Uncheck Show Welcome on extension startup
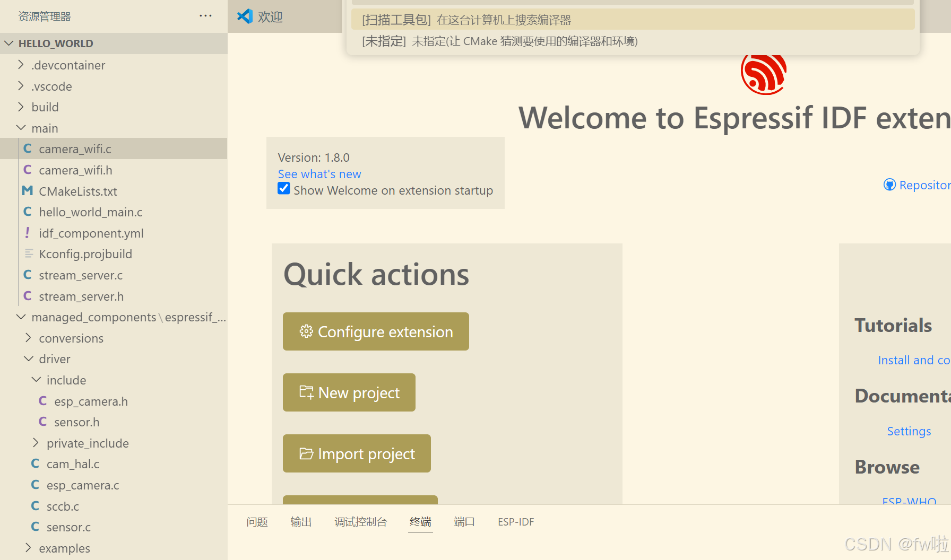The image size is (951, 560). 284,189
